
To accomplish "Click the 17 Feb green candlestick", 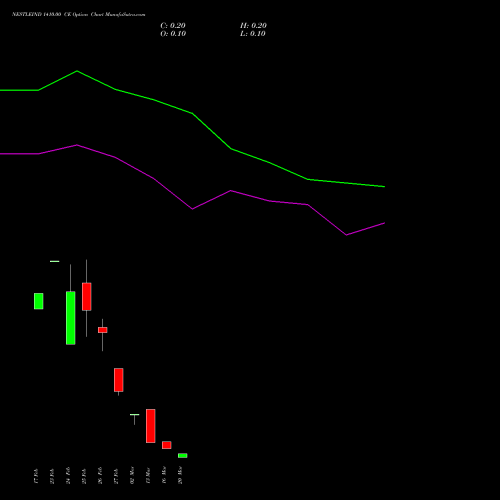I will click(x=38, y=301).
